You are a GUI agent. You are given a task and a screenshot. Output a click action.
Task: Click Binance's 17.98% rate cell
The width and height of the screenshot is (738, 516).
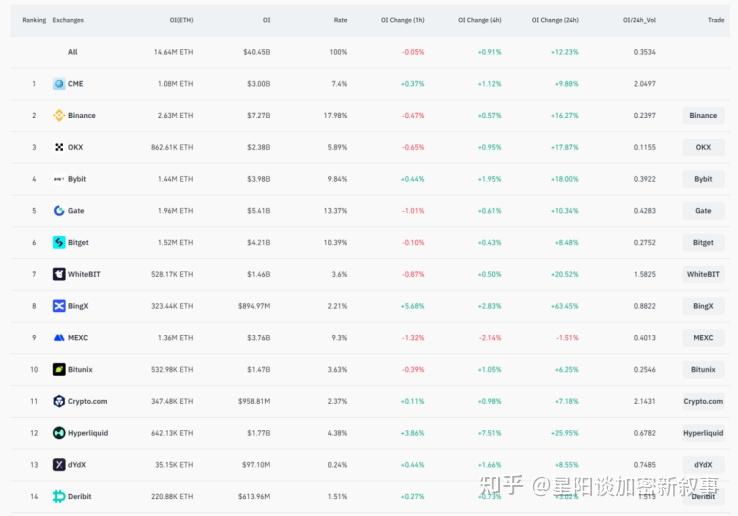tap(335, 115)
